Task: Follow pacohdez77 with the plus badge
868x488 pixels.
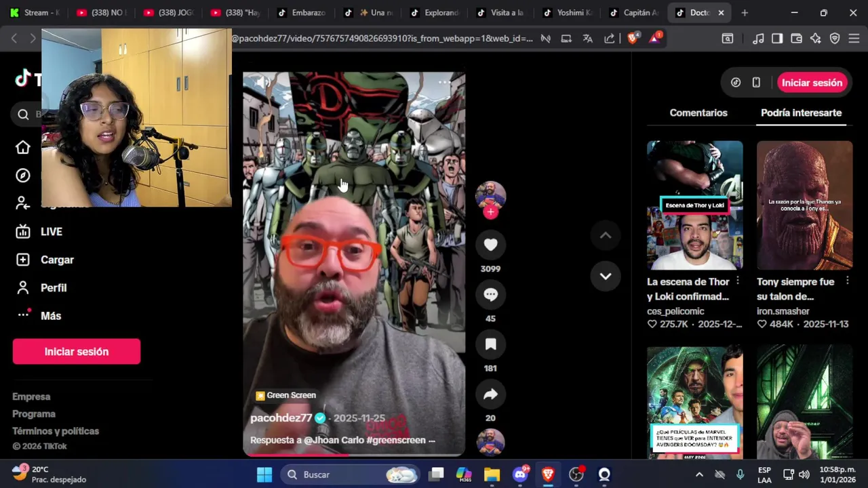Action: pyautogui.click(x=490, y=212)
